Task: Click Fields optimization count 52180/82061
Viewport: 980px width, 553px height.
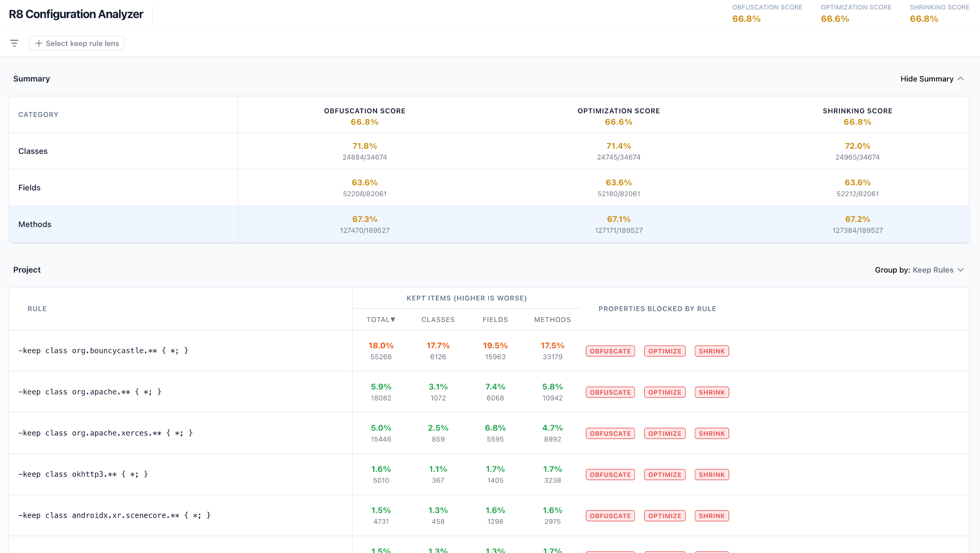Action: 619,194
